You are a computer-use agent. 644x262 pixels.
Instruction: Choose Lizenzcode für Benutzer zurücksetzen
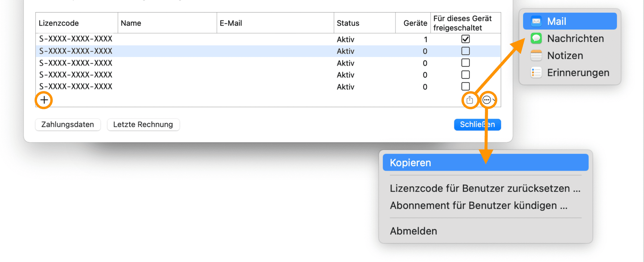point(485,188)
